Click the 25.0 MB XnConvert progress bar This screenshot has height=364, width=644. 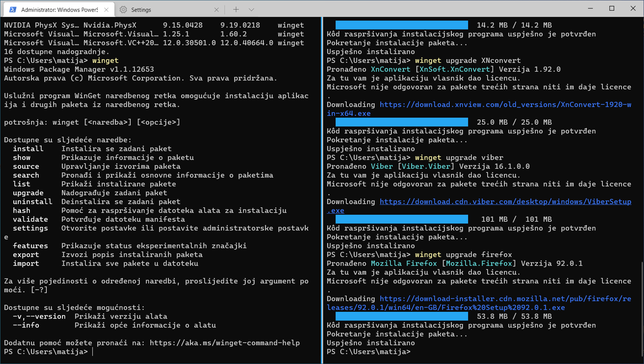pos(402,122)
